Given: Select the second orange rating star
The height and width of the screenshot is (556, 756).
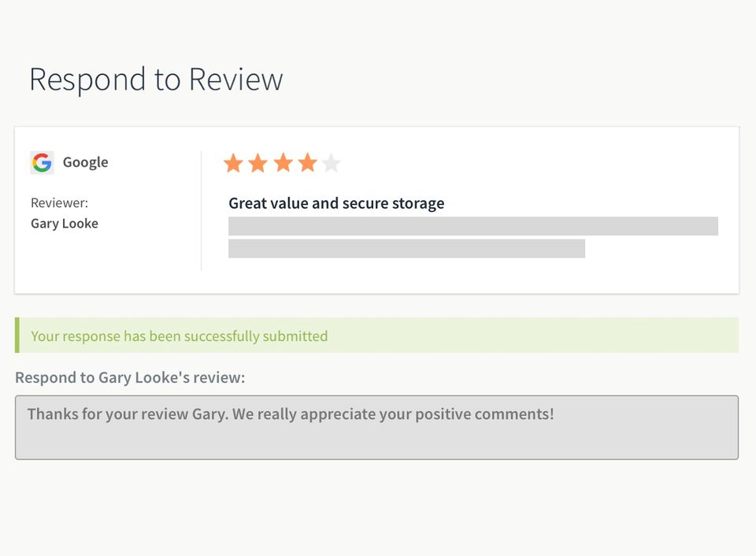Looking at the screenshot, I should pos(258,163).
